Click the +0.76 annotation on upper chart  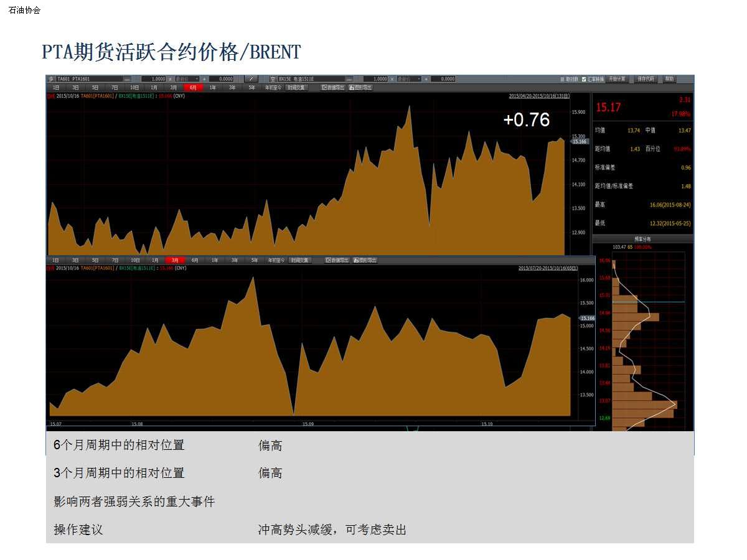click(527, 119)
